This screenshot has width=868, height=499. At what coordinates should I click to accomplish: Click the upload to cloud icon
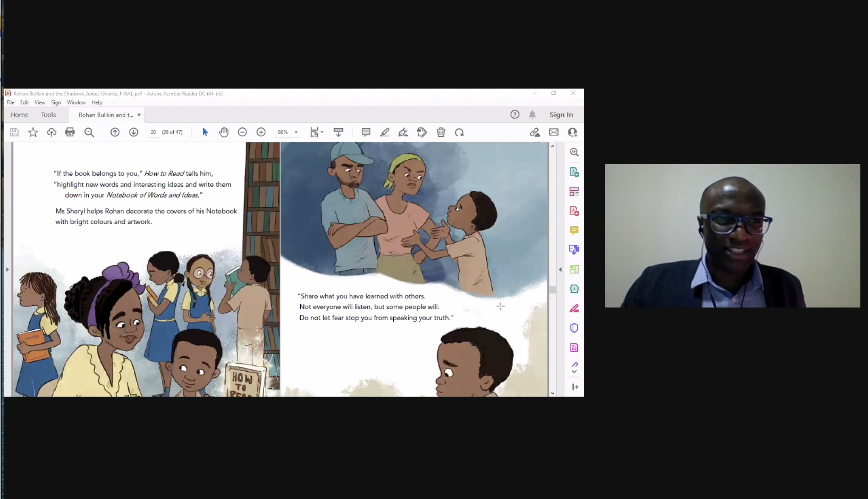click(x=51, y=132)
